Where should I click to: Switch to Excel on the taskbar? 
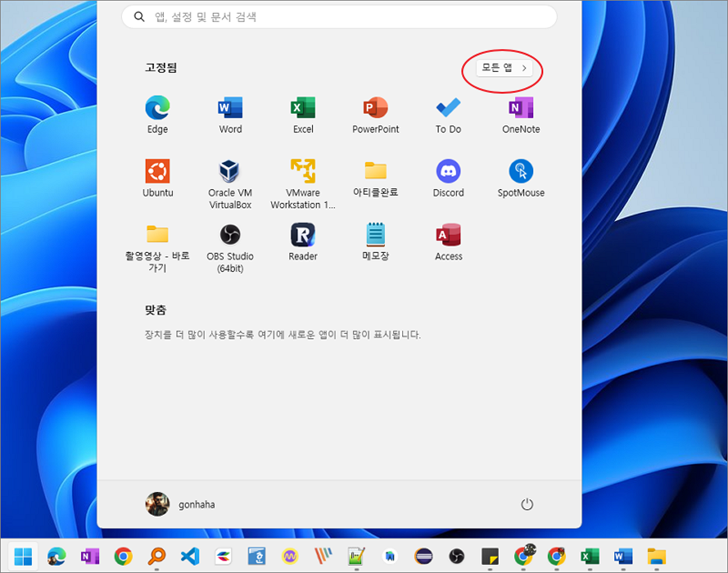point(590,557)
